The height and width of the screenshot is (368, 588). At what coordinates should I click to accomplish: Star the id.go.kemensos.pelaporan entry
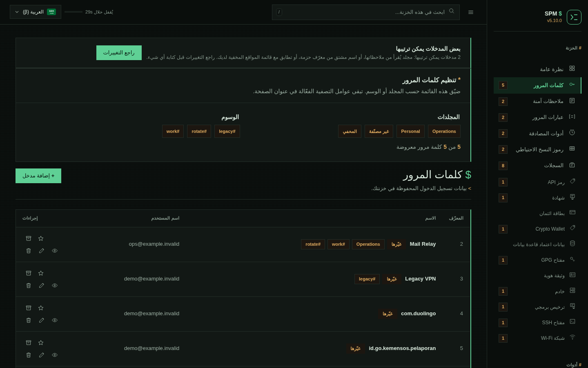click(x=41, y=343)
